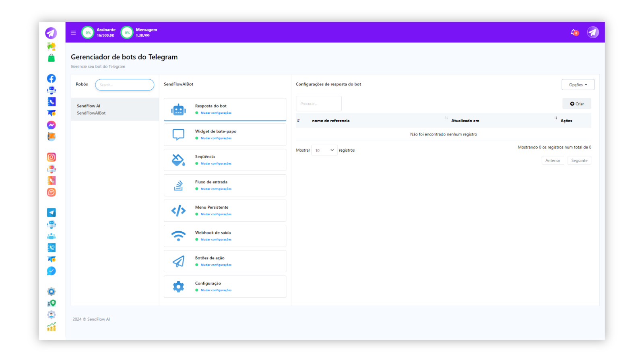644x362 pixels.
Task: Click Mudar configurações under Resposta do bot
Action: coord(216,113)
